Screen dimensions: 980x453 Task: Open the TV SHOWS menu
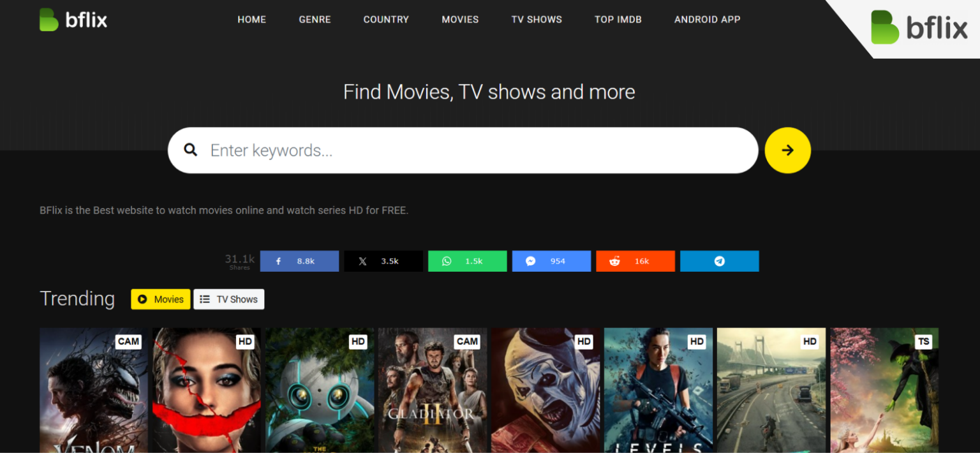536,19
